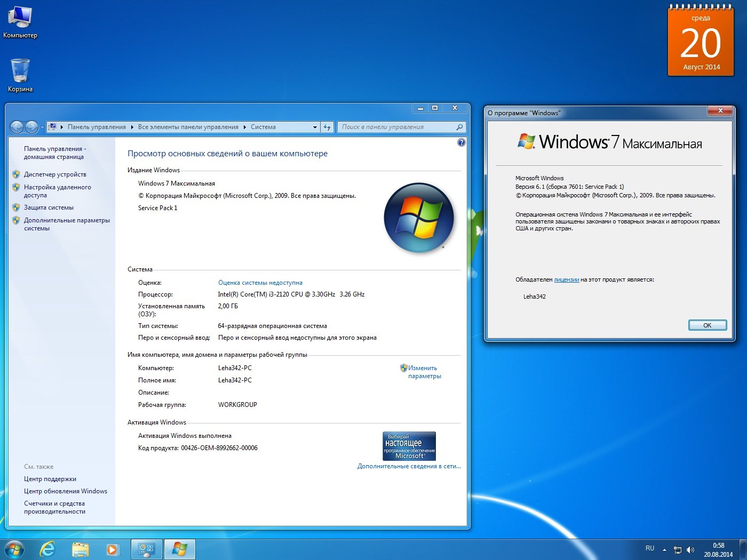Screen dimensions: 747x560
Task: Click the Back navigation arrow in System window
Action: tap(17, 127)
